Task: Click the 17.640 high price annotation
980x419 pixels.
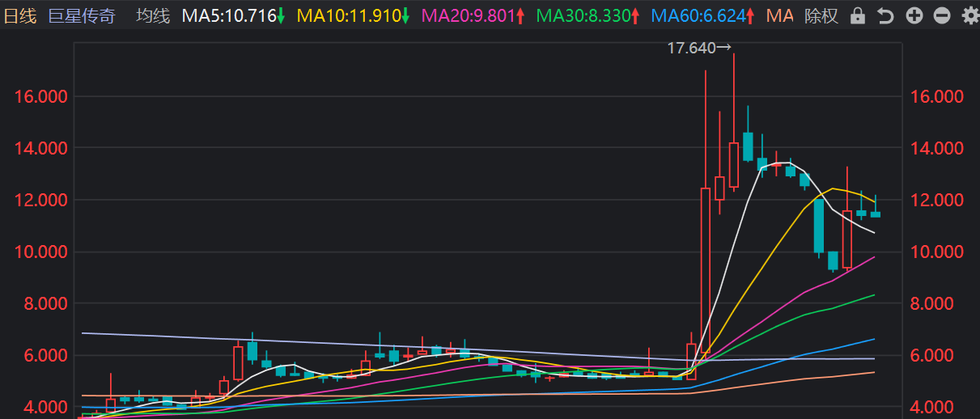Action: pyautogui.click(x=699, y=49)
